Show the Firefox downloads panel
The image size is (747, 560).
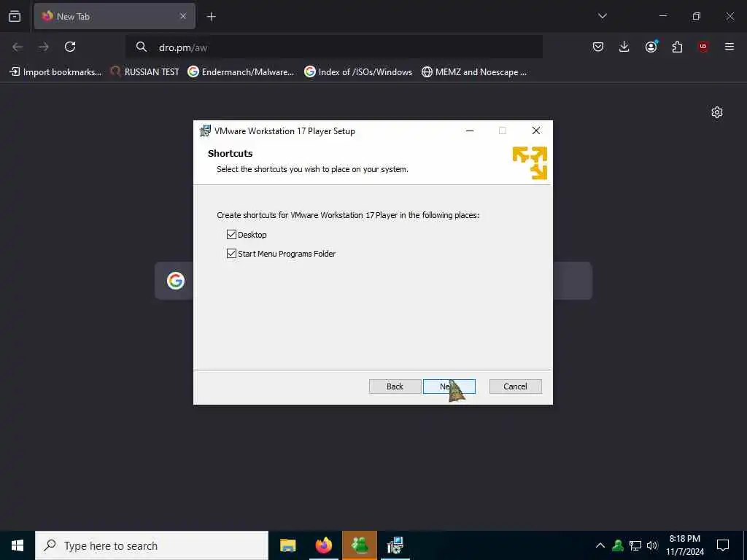(624, 47)
